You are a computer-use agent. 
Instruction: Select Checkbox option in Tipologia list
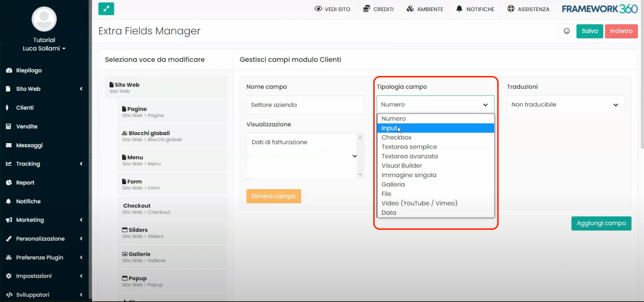point(396,138)
